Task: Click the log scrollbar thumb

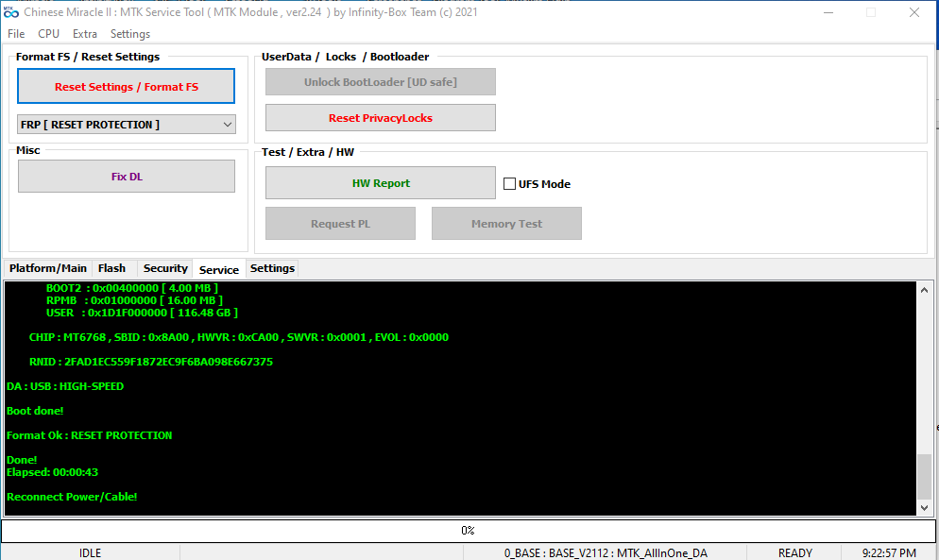Action: click(x=925, y=476)
